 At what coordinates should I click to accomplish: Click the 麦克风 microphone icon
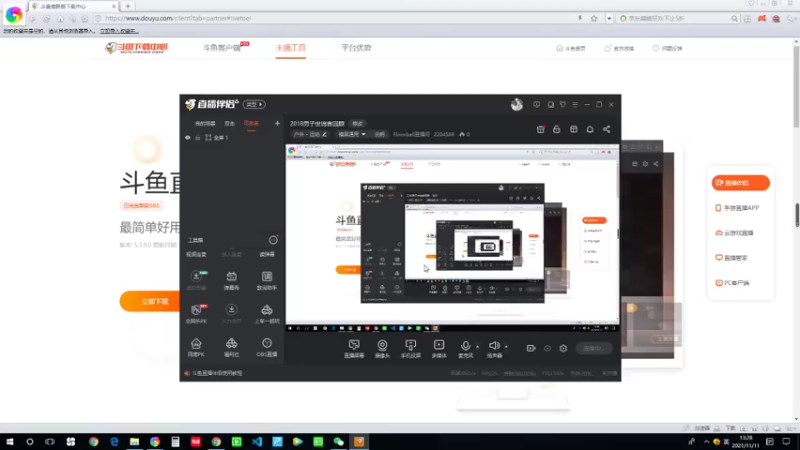point(465,346)
